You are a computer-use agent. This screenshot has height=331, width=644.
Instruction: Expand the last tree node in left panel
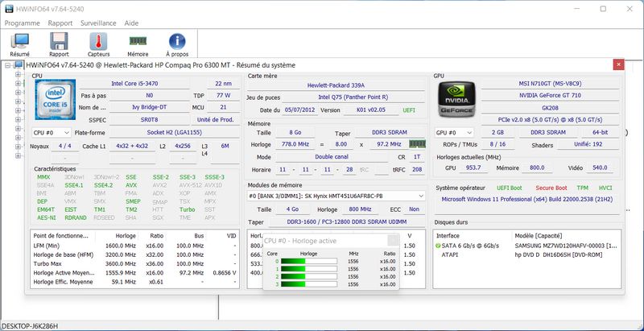point(18,155)
